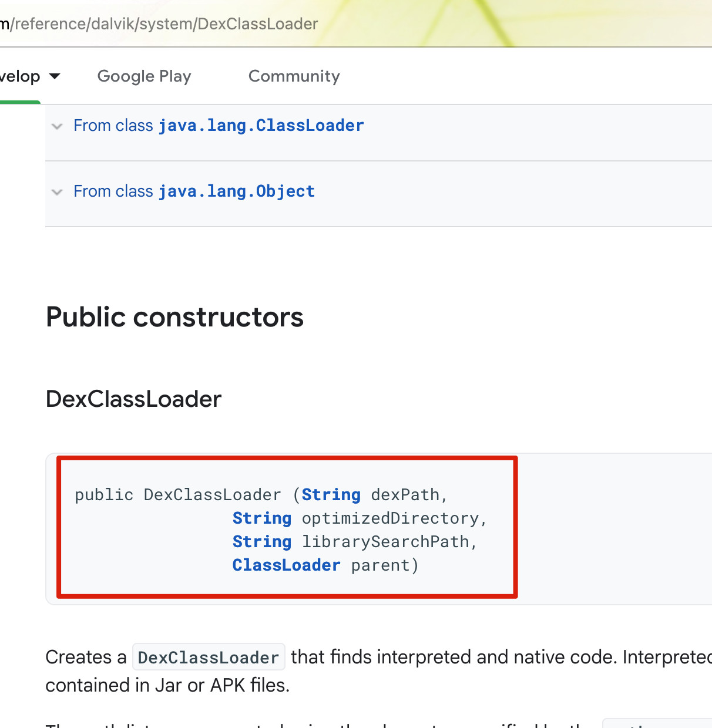Click the parent parameter name
Viewport: 712px width, 728px height.
coord(380,565)
